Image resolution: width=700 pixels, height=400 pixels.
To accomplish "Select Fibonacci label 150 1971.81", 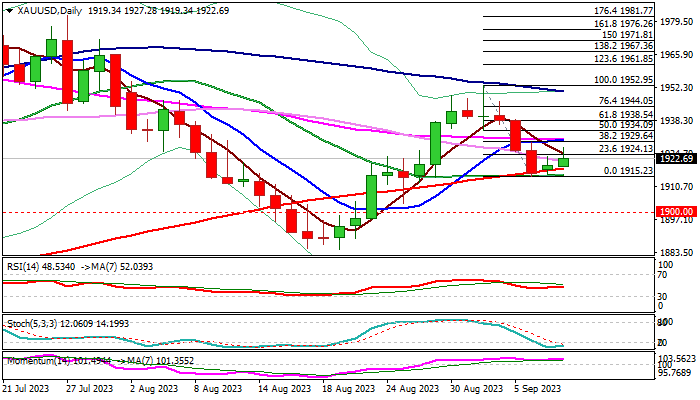I will (x=627, y=35).
